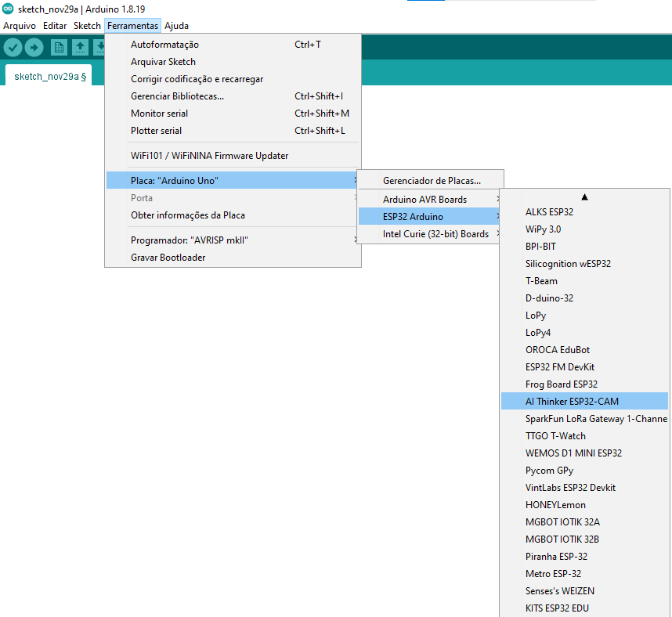Open Gerenciador de Placas...
The image size is (672, 617).
tap(430, 180)
